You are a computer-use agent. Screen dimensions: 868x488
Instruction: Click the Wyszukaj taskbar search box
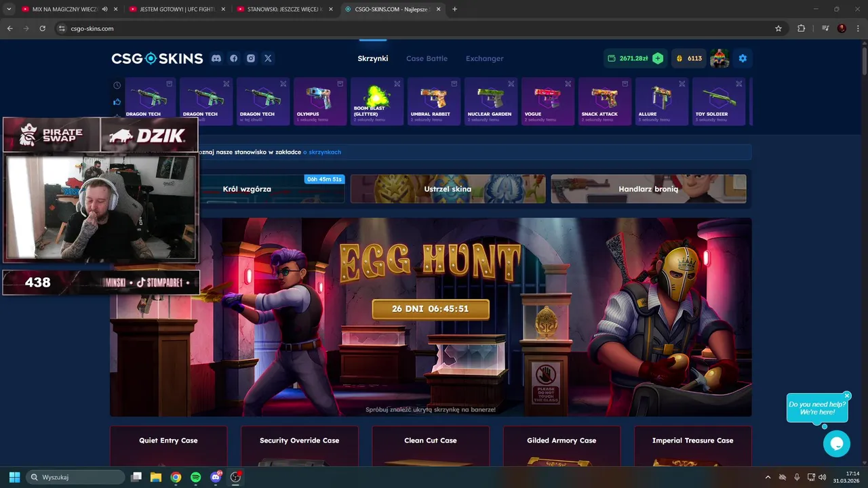click(75, 477)
